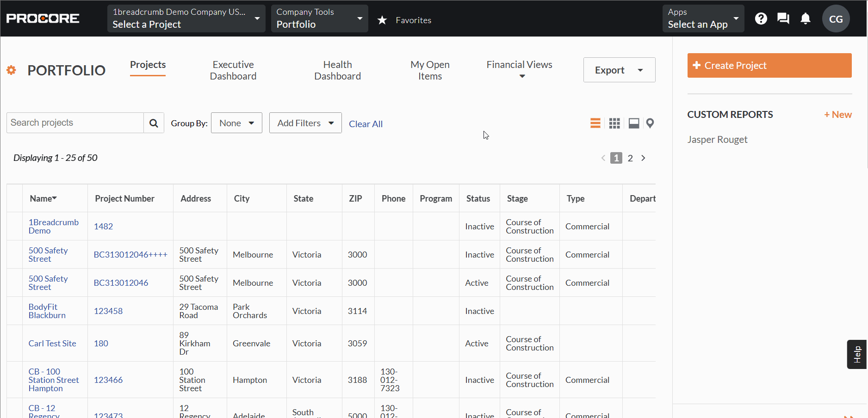The width and height of the screenshot is (868, 418).
Task: Open the Group By None dropdown
Action: click(x=236, y=123)
